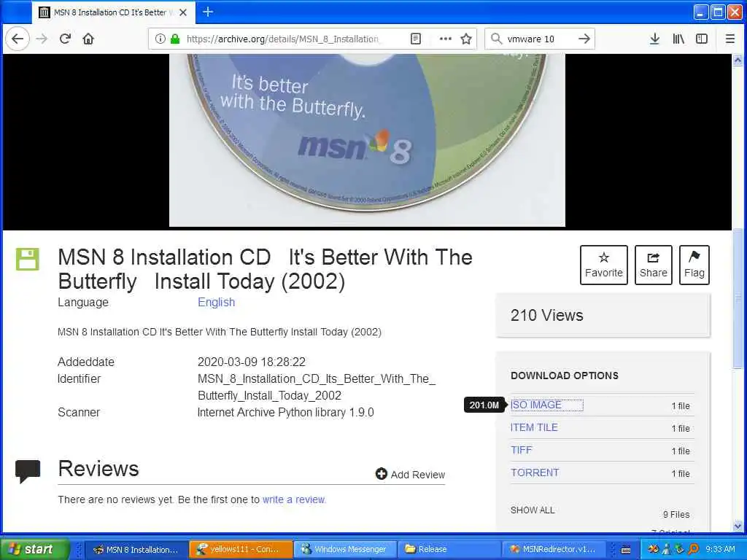This screenshot has width=747, height=560.
Task: Click the 210 Views box
Action: tap(603, 315)
